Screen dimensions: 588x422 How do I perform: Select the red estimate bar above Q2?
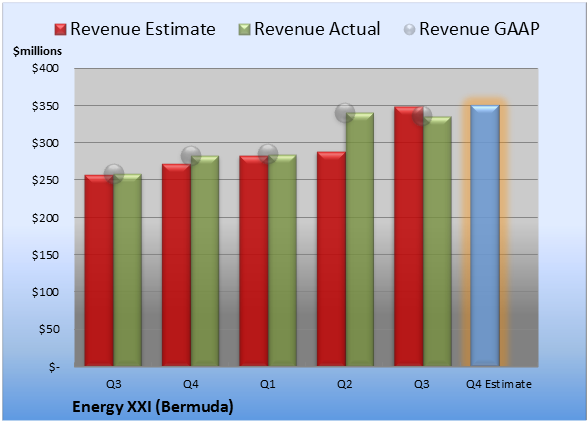pyautogui.click(x=332, y=259)
